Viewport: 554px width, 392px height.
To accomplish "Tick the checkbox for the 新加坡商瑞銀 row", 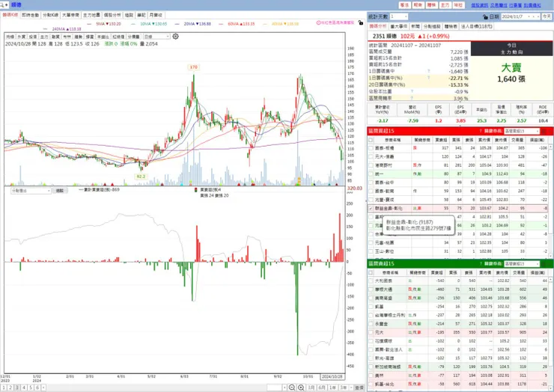I will coord(371,367).
